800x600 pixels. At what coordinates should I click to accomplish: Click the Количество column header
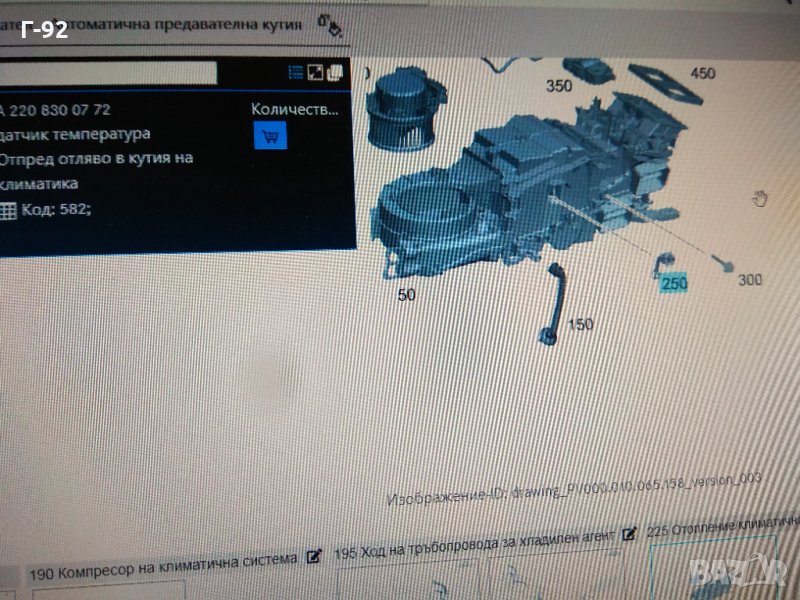294,109
